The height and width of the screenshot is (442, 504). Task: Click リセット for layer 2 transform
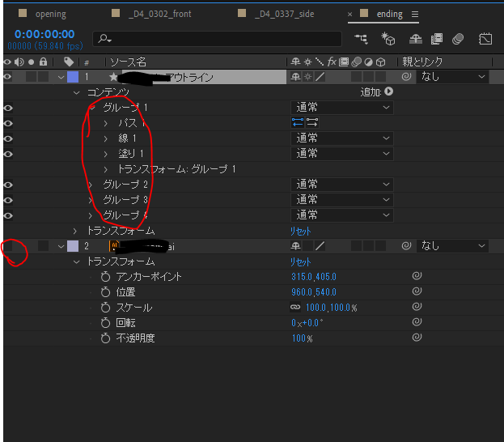pos(300,261)
